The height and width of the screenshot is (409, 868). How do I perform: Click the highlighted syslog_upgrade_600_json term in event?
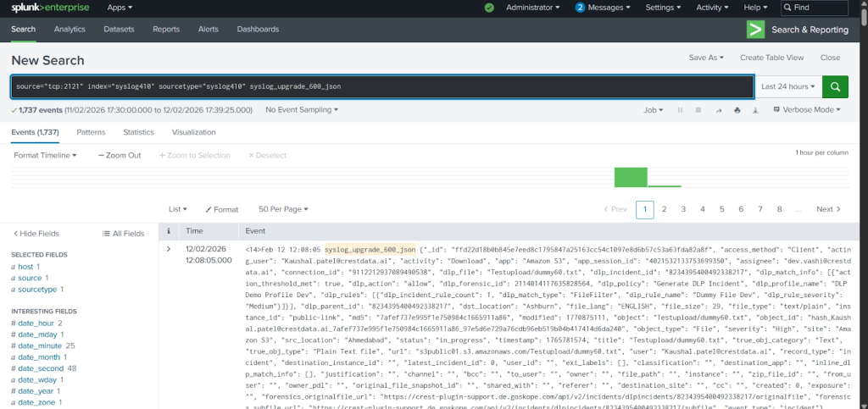click(x=370, y=249)
